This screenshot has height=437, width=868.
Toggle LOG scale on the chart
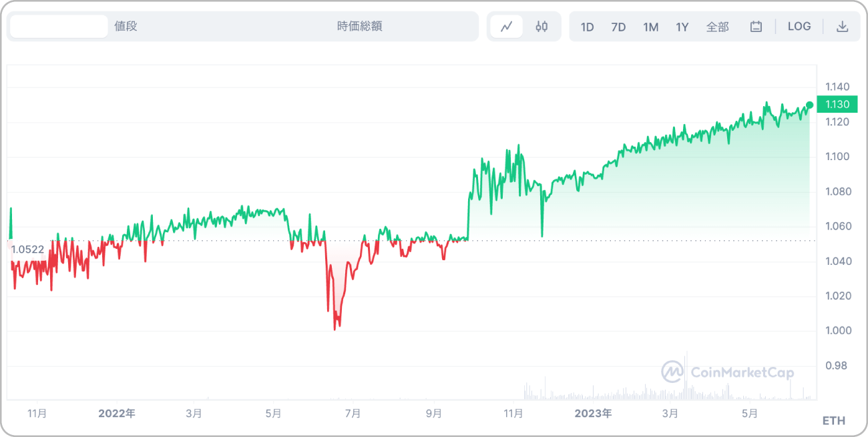tap(799, 27)
